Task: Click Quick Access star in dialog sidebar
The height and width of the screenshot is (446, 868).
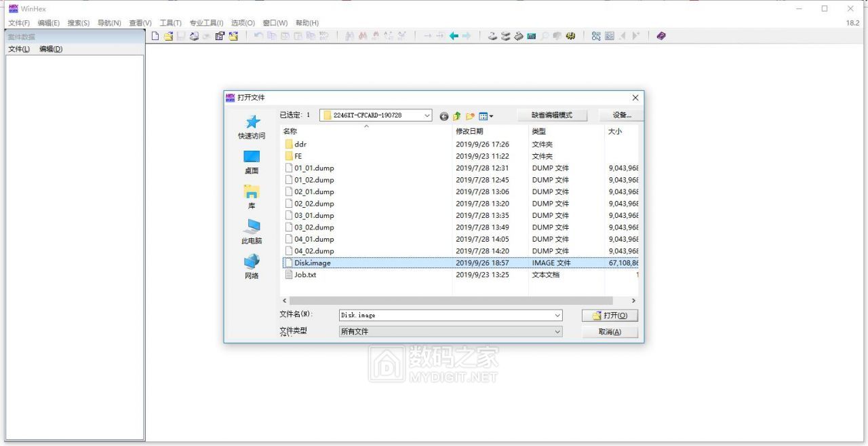Action: pyautogui.click(x=252, y=127)
